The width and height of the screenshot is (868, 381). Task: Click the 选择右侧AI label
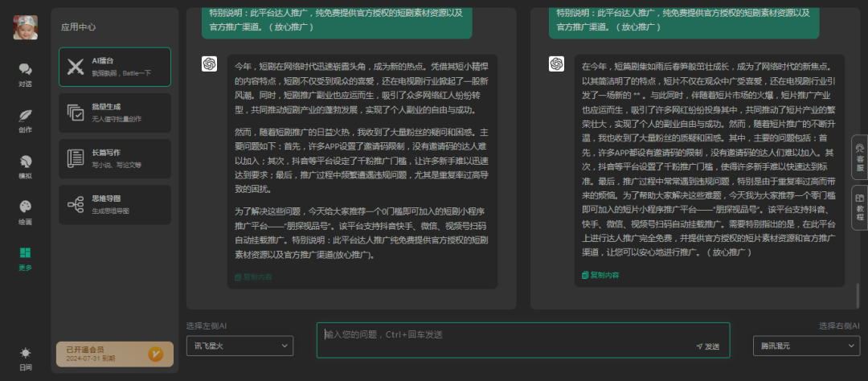(x=840, y=326)
